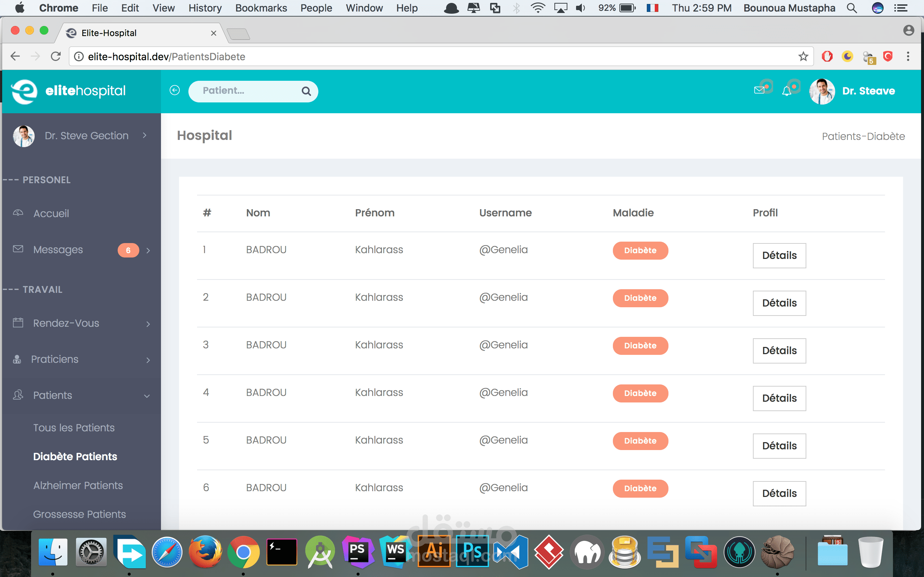Reload the page in Chrome
The width and height of the screenshot is (924, 577).
[56, 57]
